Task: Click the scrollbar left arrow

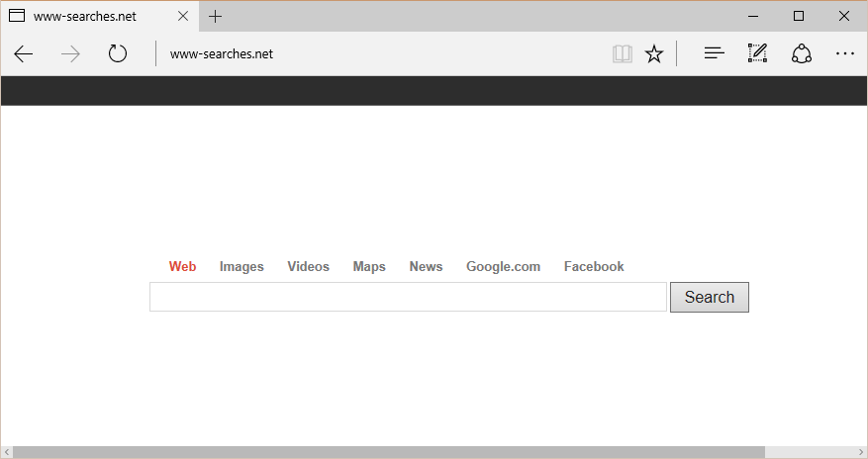Action: pos(7,452)
